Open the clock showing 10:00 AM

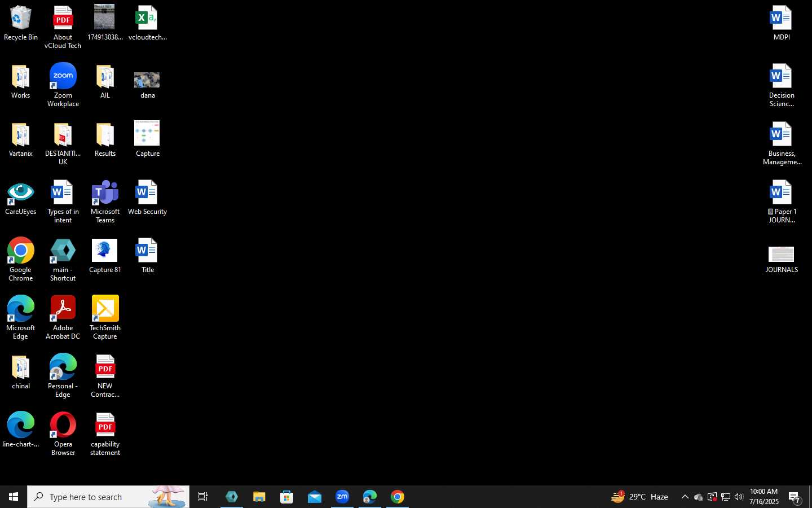[764, 497]
